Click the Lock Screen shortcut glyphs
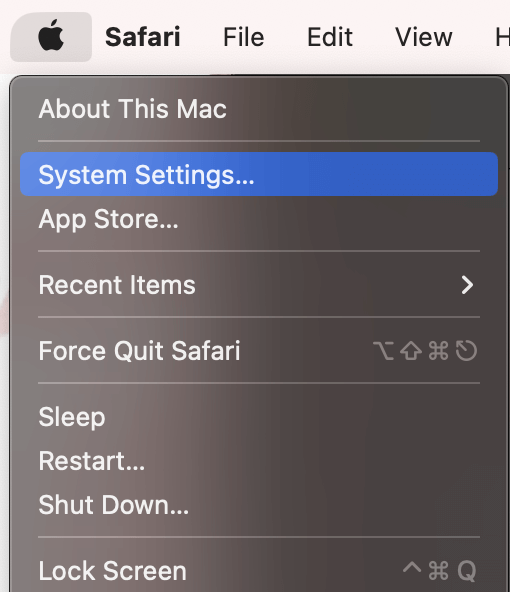 tap(440, 570)
